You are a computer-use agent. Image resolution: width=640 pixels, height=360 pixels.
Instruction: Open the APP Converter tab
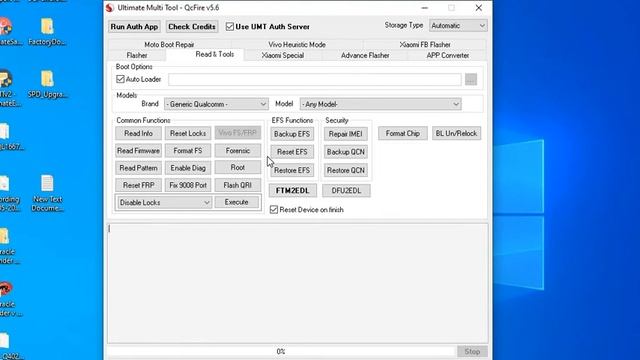tap(448, 55)
